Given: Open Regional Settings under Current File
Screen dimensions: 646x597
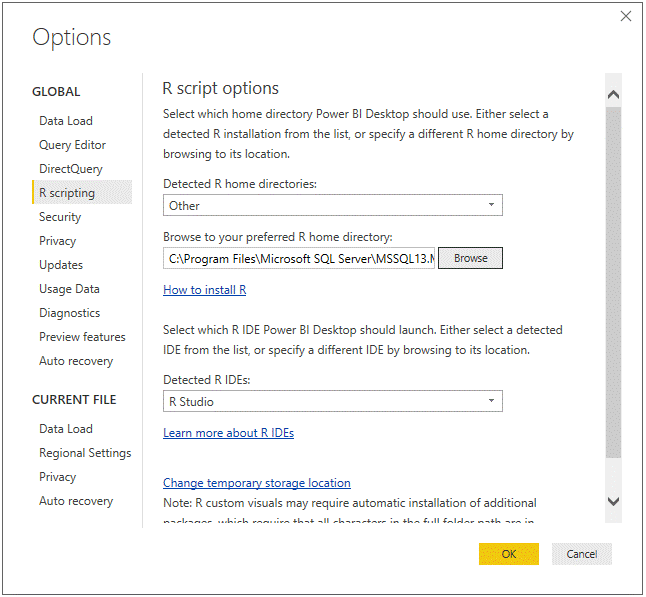Looking at the screenshot, I should (85, 453).
